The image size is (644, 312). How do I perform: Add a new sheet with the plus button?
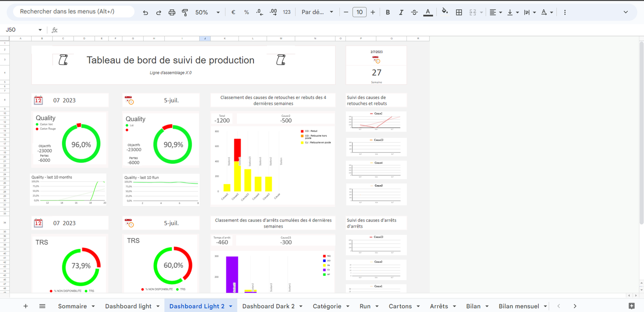coord(25,306)
